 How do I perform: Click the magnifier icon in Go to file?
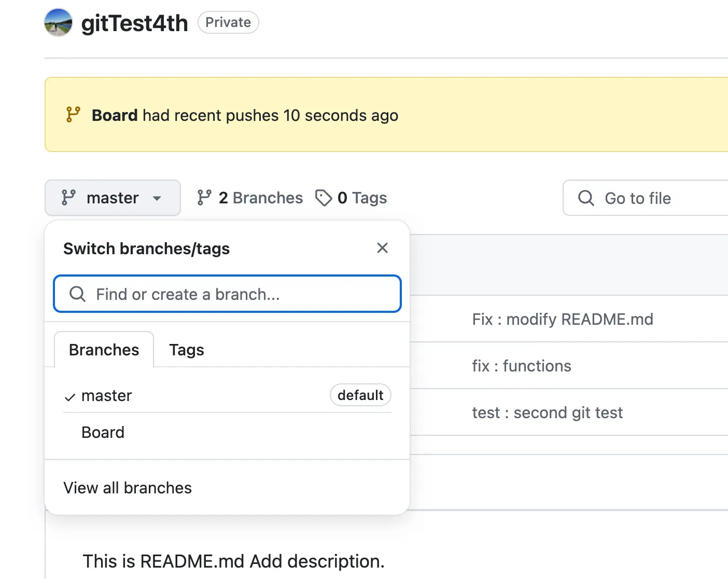point(586,198)
